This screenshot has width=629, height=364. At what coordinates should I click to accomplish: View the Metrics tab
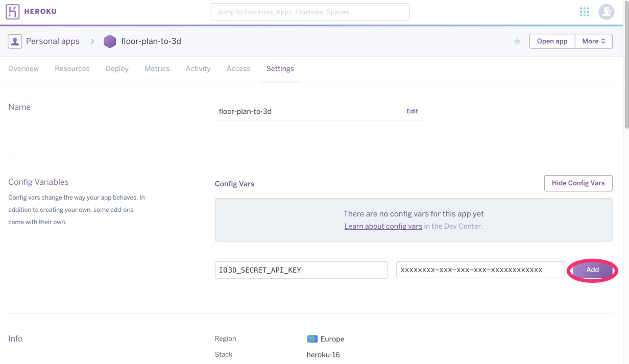[x=157, y=68]
